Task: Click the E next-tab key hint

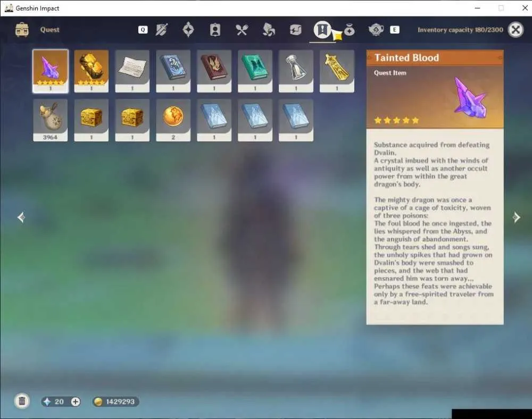Action: (x=395, y=30)
